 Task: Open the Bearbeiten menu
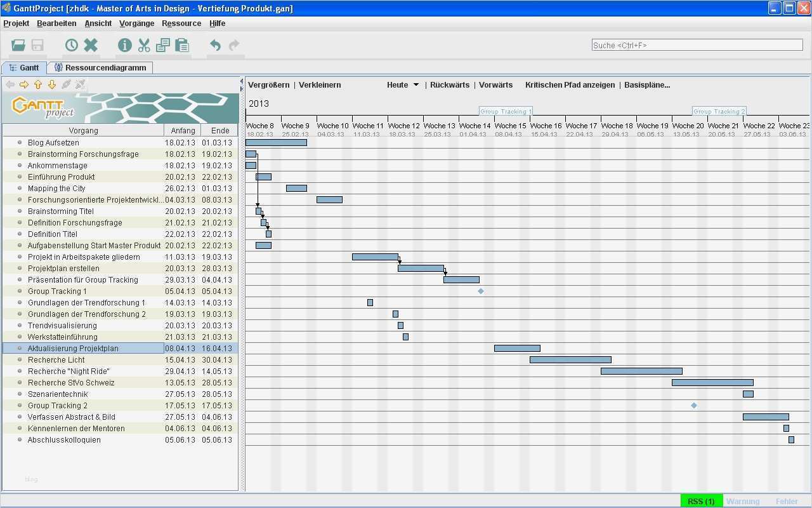(56, 23)
